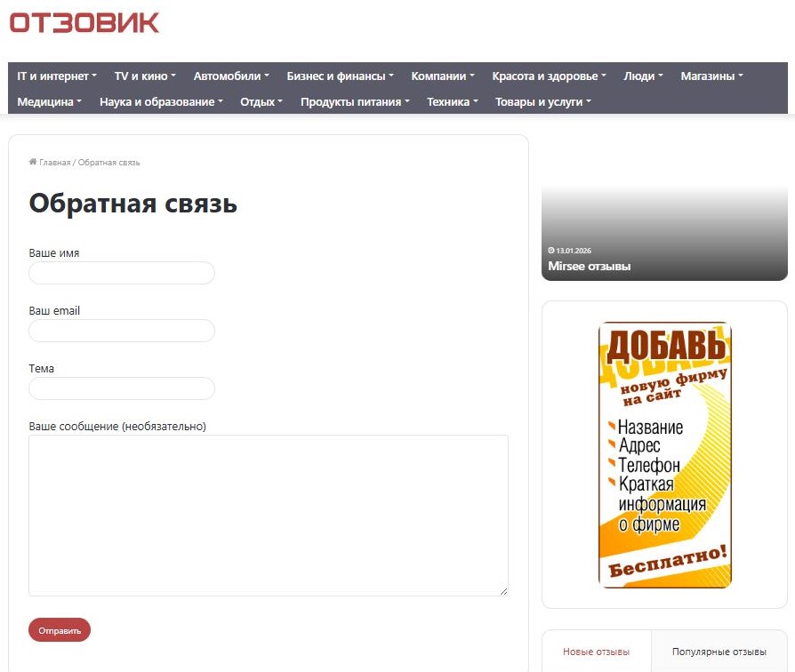Image resolution: width=795 pixels, height=672 pixels.
Task: Expand the Техника category menu
Action: point(453,102)
